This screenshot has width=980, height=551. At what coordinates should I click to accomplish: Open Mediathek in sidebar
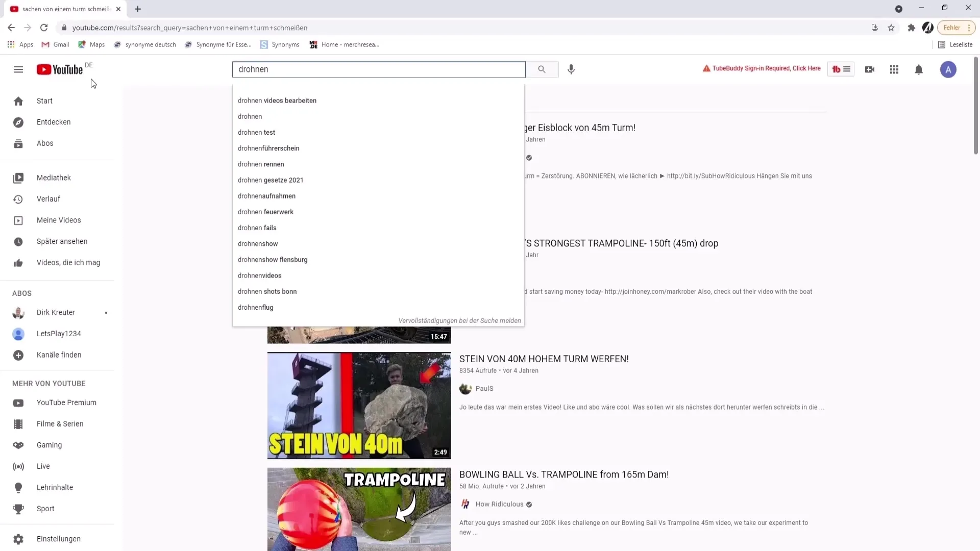pyautogui.click(x=57, y=178)
